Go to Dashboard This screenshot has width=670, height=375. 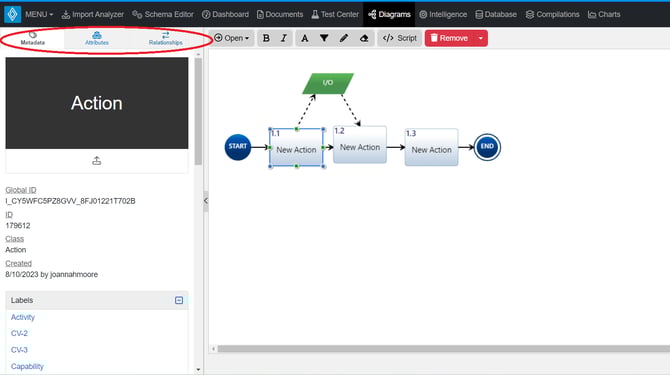point(225,15)
